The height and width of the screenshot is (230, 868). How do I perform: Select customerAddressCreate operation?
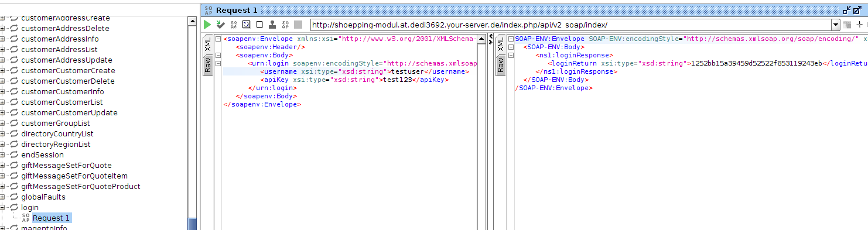click(66, 18)
